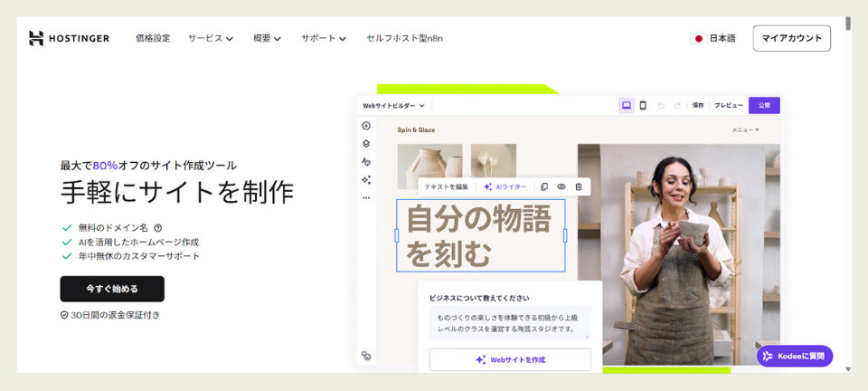Open the メニュー dropdown in site preview

coord(745,130)
